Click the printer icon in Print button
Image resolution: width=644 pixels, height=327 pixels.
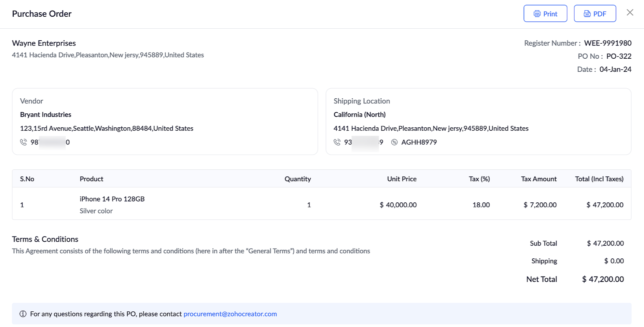click(x=537, y=14)
